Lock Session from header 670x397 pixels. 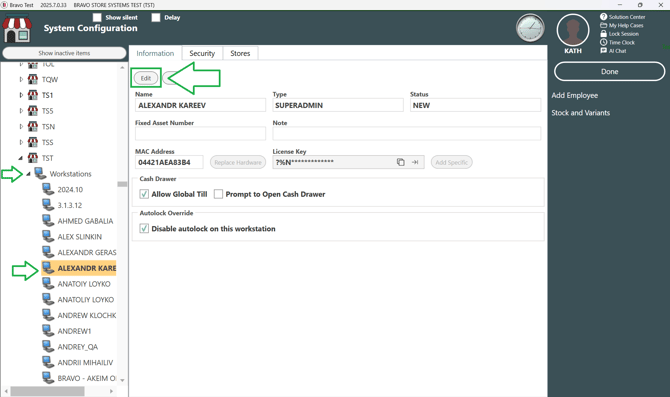click(620, 34)
